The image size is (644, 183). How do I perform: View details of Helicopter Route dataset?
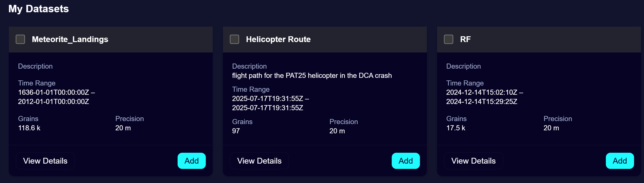tap(259, 161)
